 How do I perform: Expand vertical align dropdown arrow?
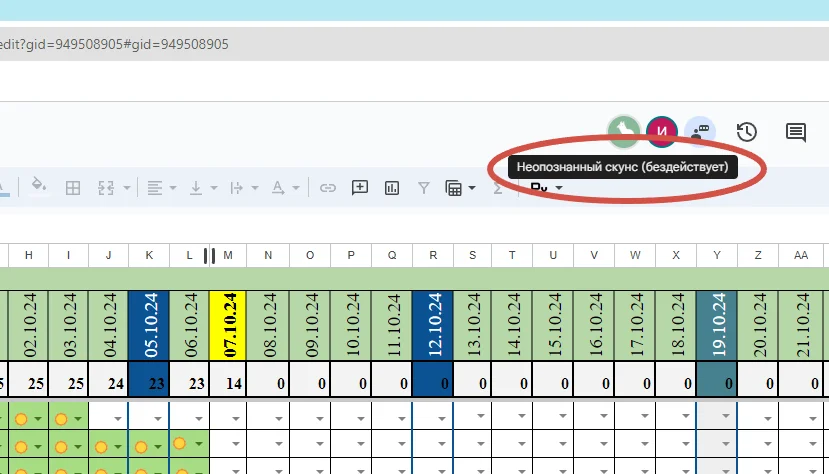click(x=214, y=188)
